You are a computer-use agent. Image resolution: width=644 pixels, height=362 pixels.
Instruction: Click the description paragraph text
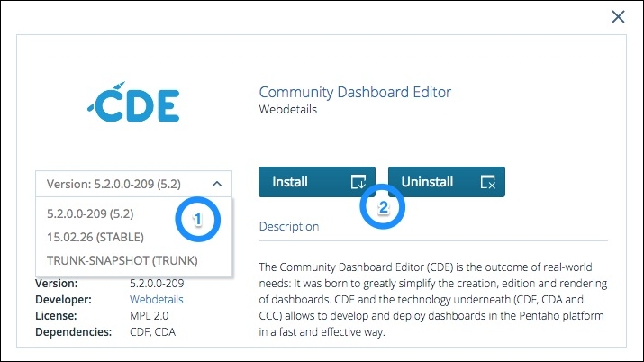pyautogui.click(x=433, y=300)
